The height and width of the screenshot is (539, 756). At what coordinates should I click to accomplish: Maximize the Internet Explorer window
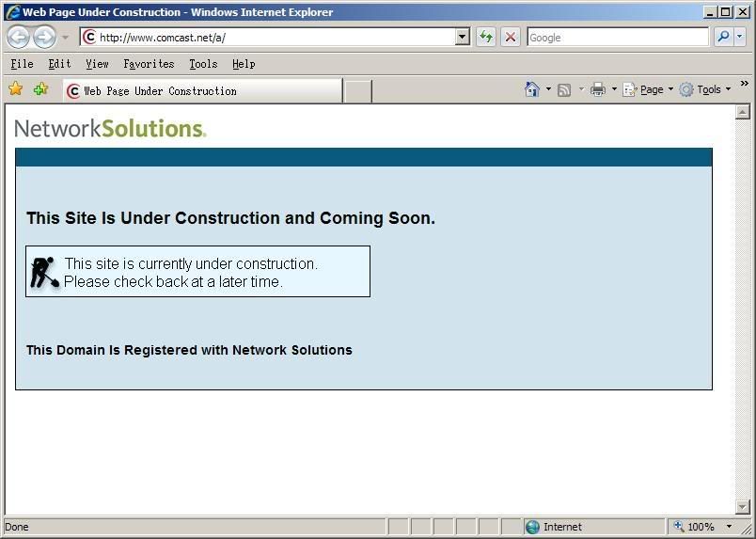tap(725, 12)
